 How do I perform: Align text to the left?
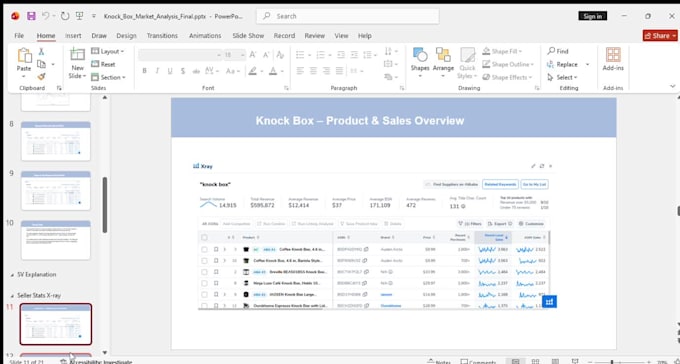coord(300,70)
